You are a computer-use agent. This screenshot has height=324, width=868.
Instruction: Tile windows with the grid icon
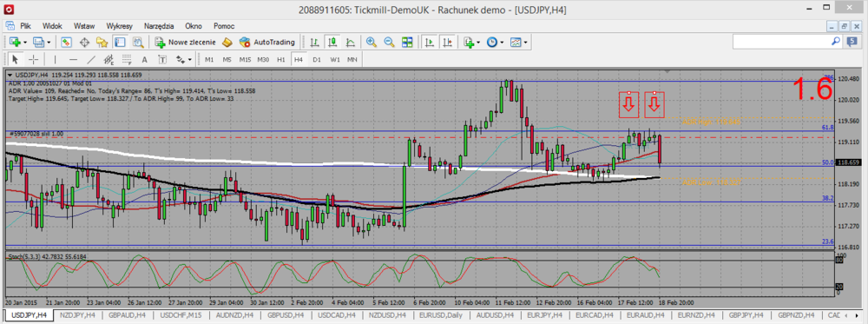coord(407,42)
